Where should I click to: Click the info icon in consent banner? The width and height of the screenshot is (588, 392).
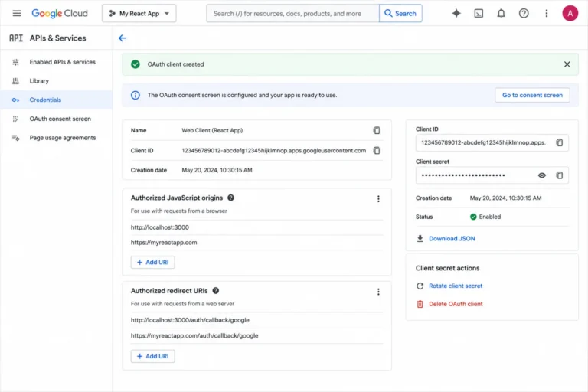(136, 95)
